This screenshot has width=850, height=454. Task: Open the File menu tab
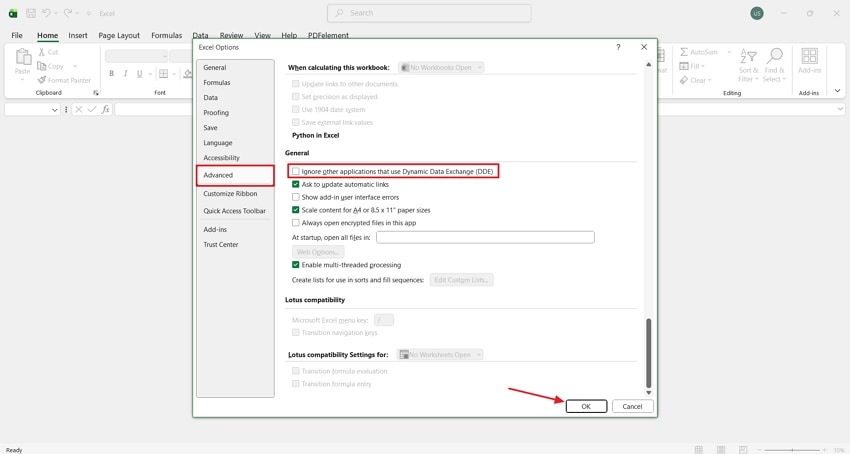[17, 35]
